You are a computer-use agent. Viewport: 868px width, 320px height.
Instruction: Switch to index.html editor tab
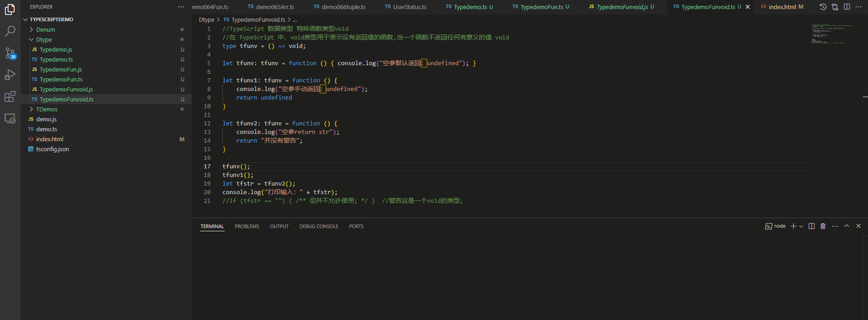point(782,7)
